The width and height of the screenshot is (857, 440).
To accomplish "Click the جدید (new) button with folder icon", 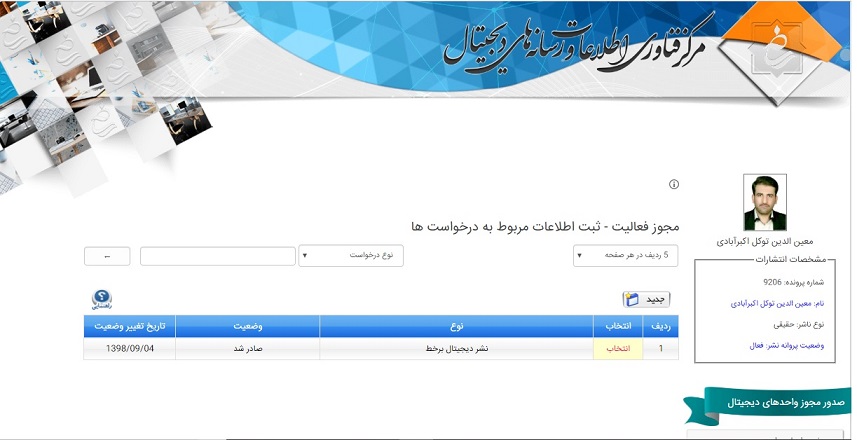I will pos(646,299).
